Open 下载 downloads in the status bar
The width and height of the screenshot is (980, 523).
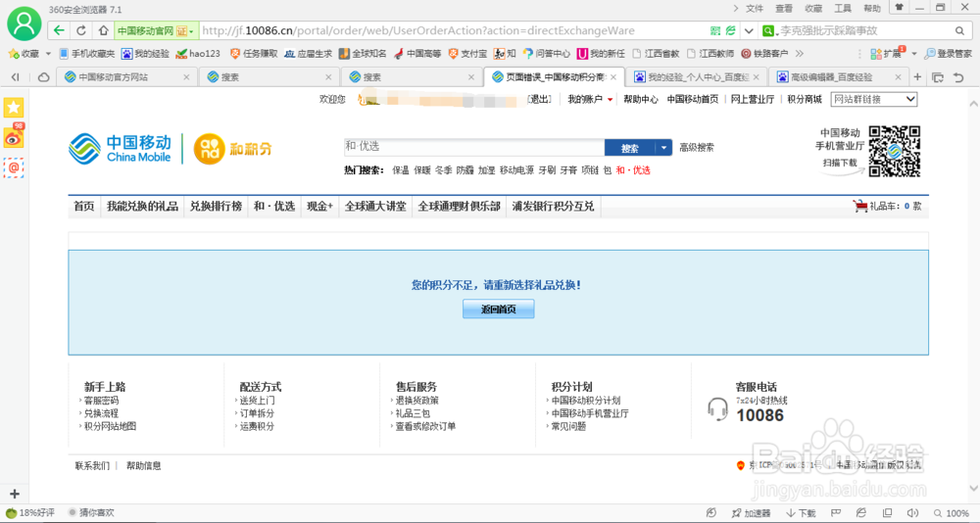tap(800, 513)
